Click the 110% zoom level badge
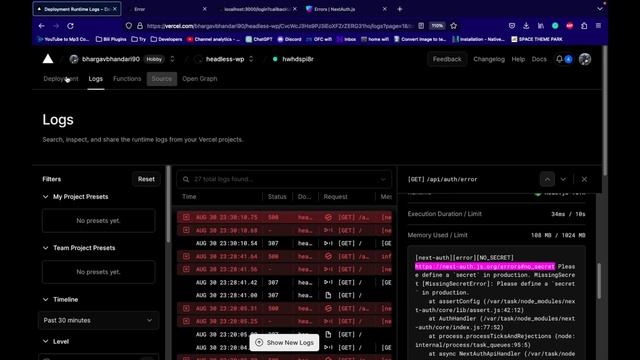This screenshot has width=640, height=360. tap(437, 26)
